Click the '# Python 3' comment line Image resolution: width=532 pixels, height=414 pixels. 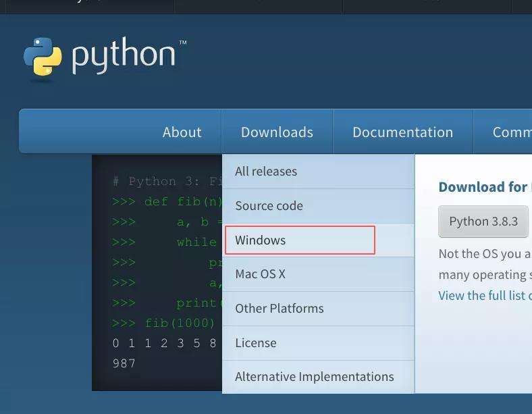167,182
